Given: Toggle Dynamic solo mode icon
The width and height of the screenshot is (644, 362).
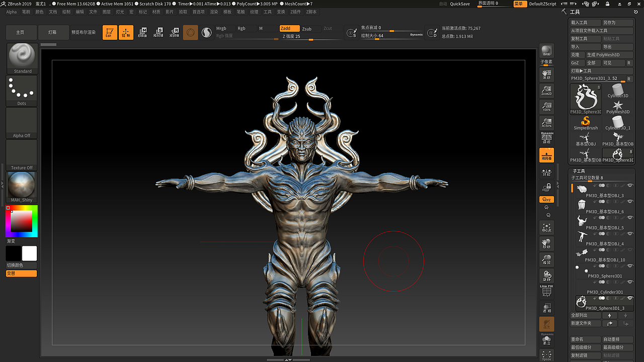Looking at the screenshot, I should tap(546, 340).
